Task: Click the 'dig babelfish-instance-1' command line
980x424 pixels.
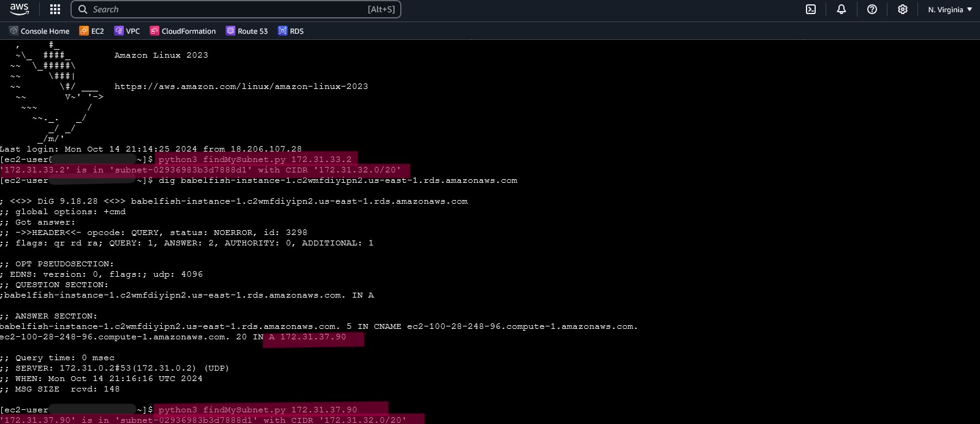Action: pyautogui.click(x=338, y=180)
